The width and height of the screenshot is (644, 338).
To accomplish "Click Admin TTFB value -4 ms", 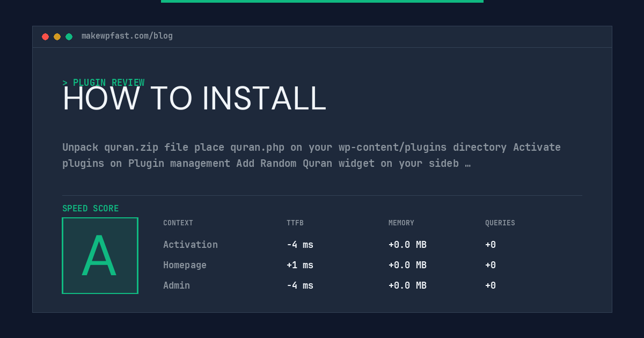I will (x=300, y=285).
